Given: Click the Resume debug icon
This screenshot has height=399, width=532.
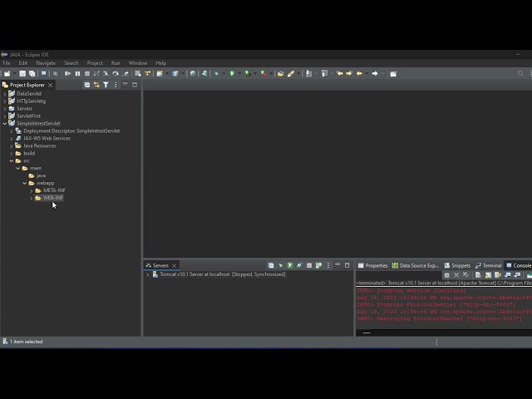Looking at the screenshot, I should pos(68,74).
